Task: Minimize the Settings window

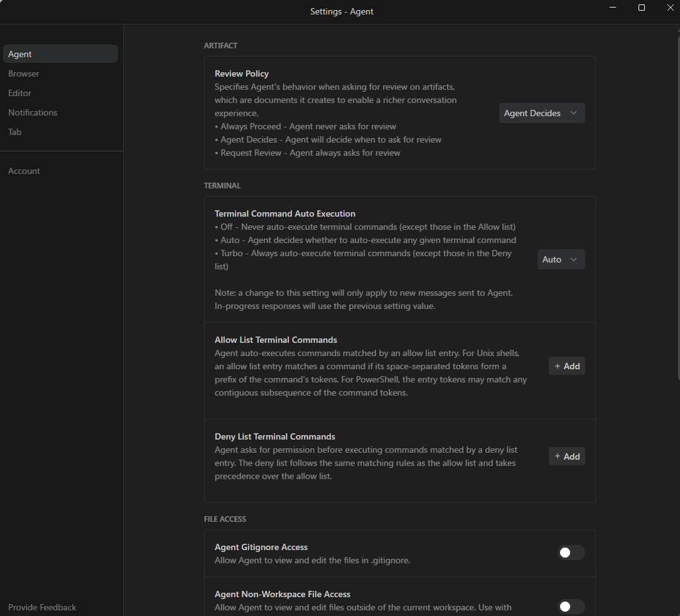Action: pos(613,8)
